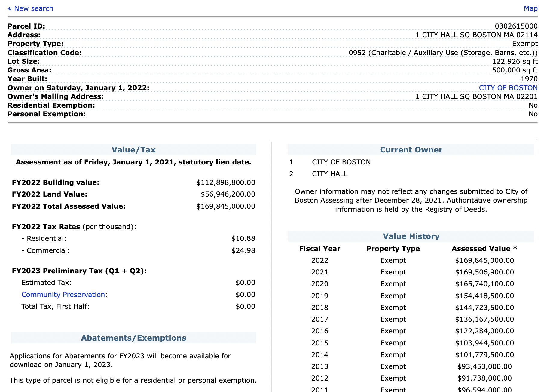Select the Commercial tax rate $24.98
This screenshot has height=392, width=541.
[243, 250]
